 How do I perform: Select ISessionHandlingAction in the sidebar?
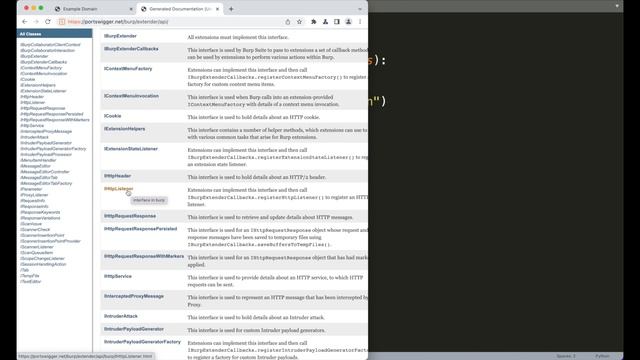pos(43,264)
